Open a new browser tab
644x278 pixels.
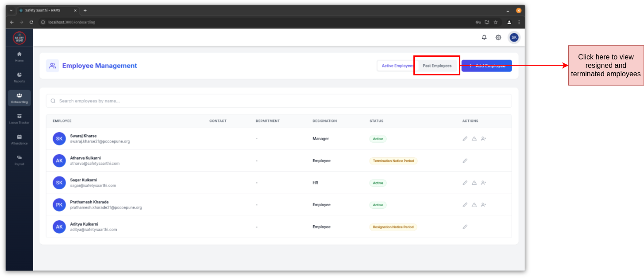pos(85,10)
